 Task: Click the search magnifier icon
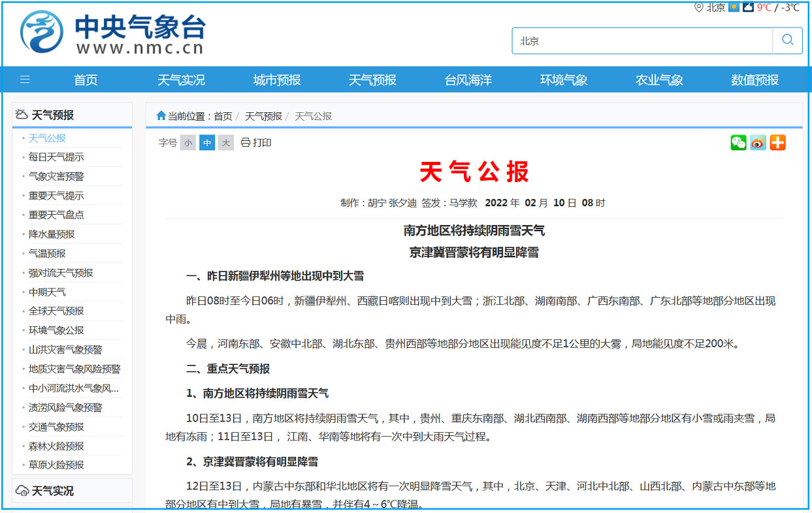coord(787,40)
